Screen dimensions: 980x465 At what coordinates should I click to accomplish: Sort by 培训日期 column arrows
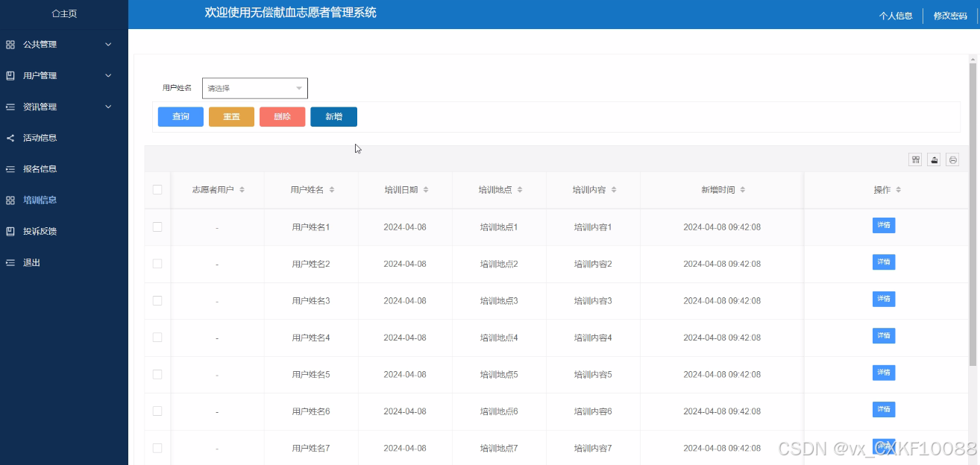[426, 190]
